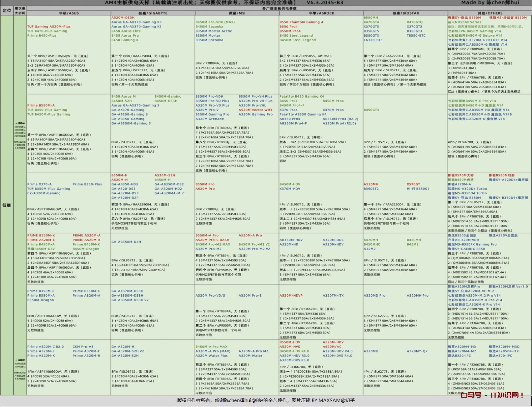Select the 华擎/ASROCK column header
This screenshot has width=532, height=407.
click(x=321, y=13)
